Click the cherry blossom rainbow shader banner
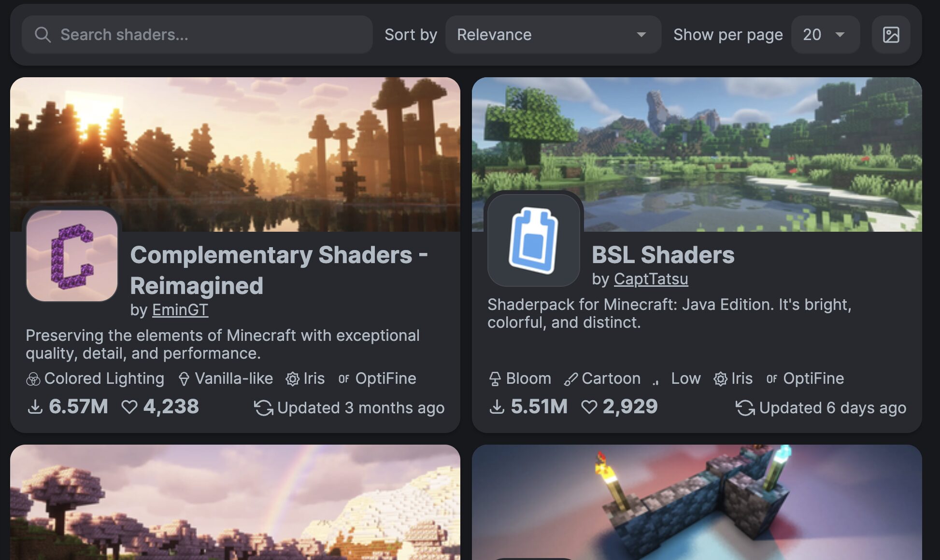The height and width of the screenshot is (560, 940). pos(235,502)
